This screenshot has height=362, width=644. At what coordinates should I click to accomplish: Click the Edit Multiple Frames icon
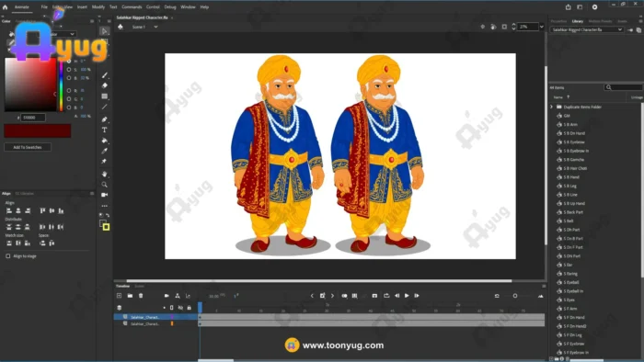(354, 296)
